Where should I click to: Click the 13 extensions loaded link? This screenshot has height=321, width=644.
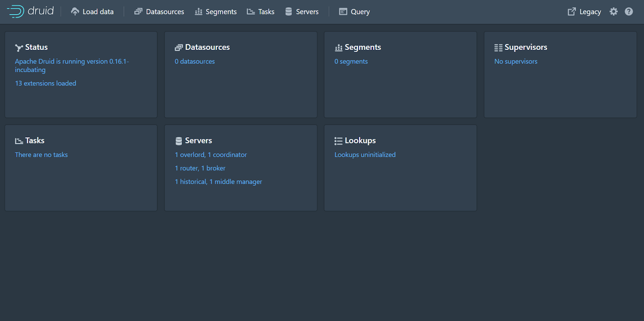pos(45,83)
